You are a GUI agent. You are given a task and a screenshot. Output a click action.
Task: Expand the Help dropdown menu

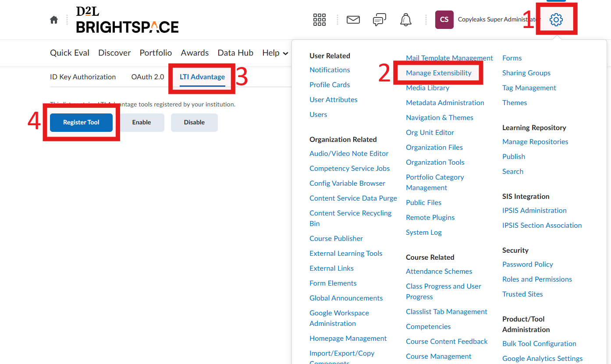click(275, 53)
